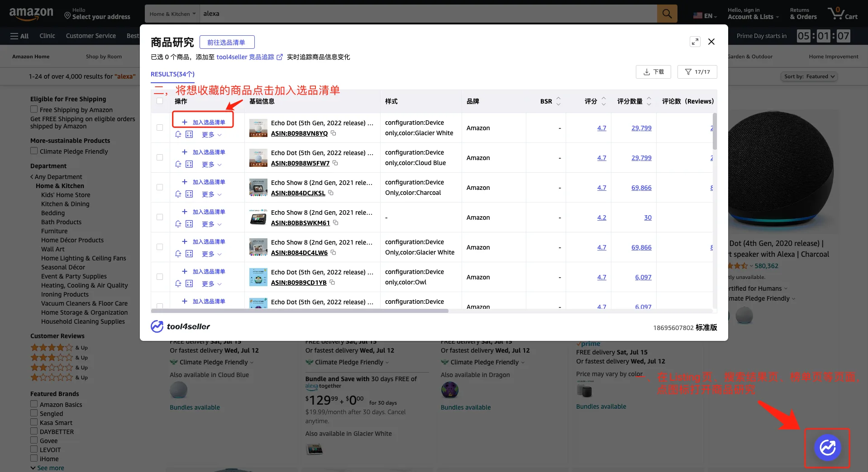
Task: Tick the select-all checkbox in table header
Action: click(x=160, y=101)
